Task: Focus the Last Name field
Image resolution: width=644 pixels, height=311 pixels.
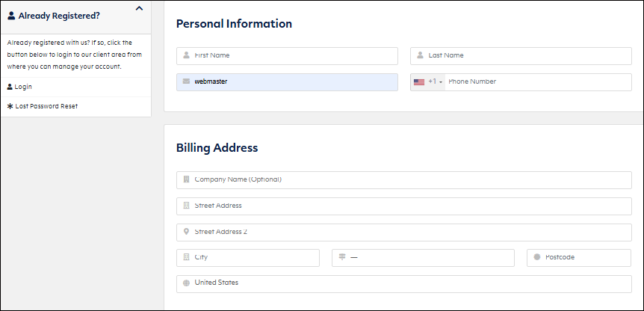Action: [x=521, y=56]
